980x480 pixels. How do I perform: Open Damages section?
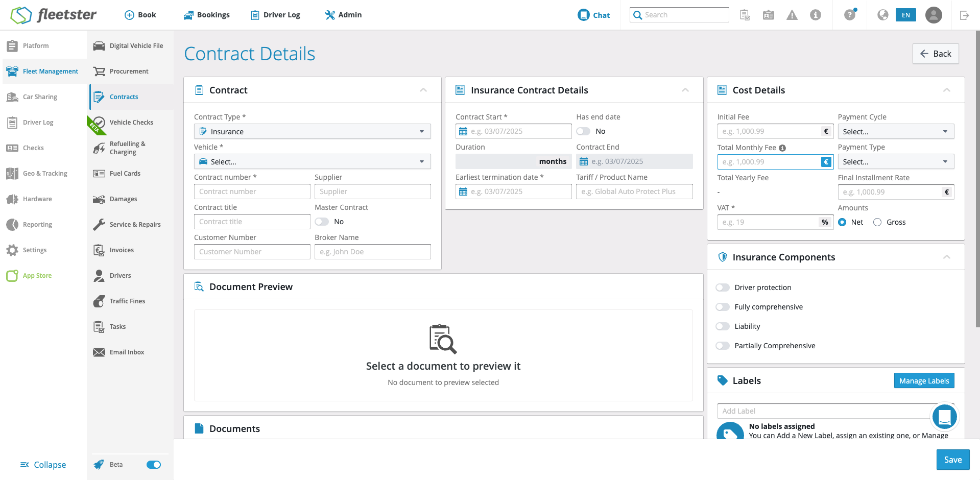[x=130, y=199]
